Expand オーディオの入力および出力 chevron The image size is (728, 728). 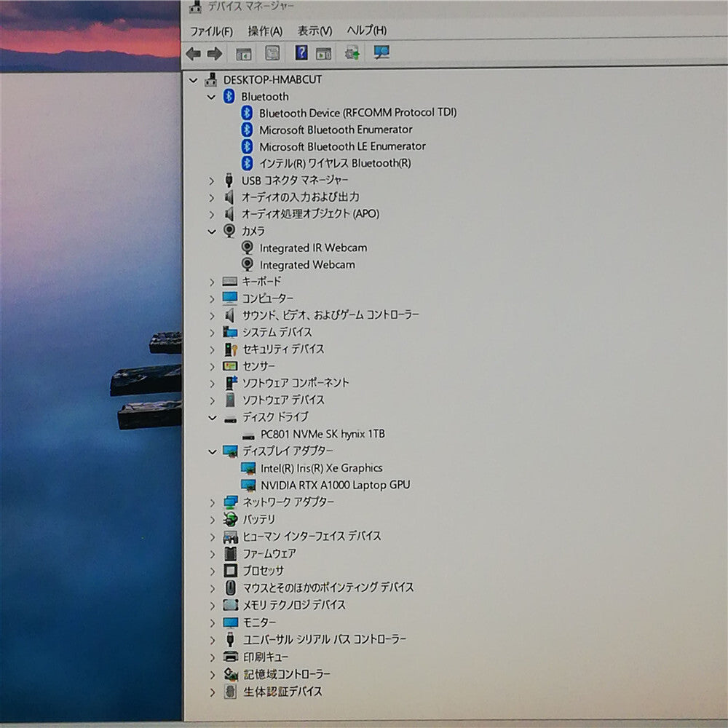click(212, 198)
